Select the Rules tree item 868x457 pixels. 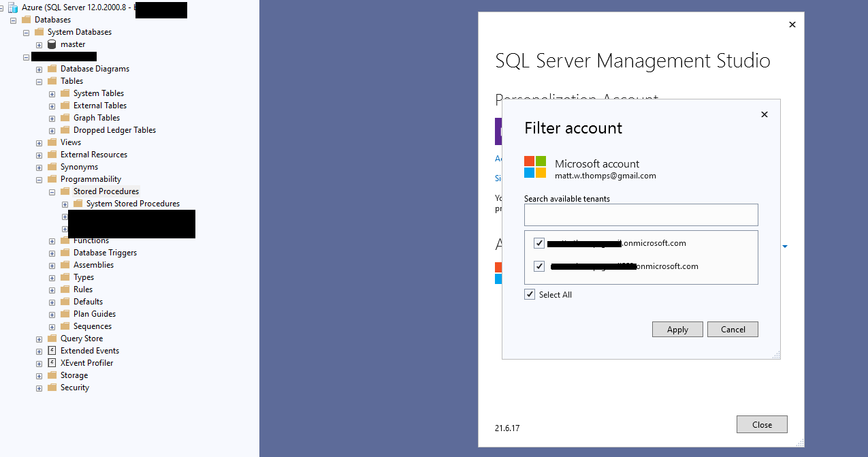[x=83, y=289]
